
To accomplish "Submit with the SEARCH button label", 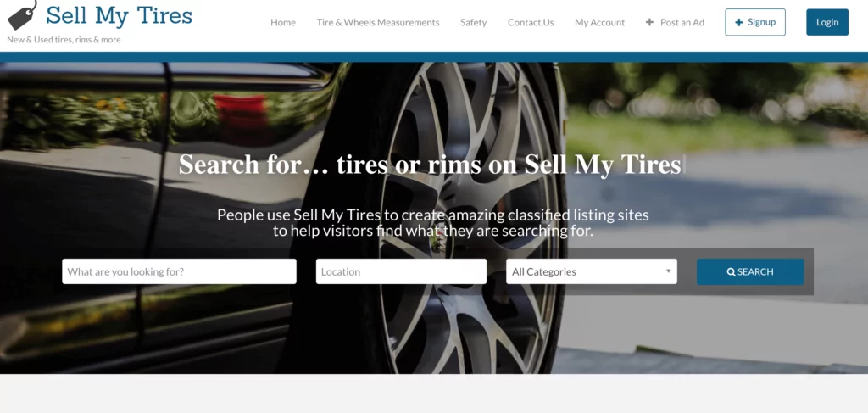I will click(755, 272).
